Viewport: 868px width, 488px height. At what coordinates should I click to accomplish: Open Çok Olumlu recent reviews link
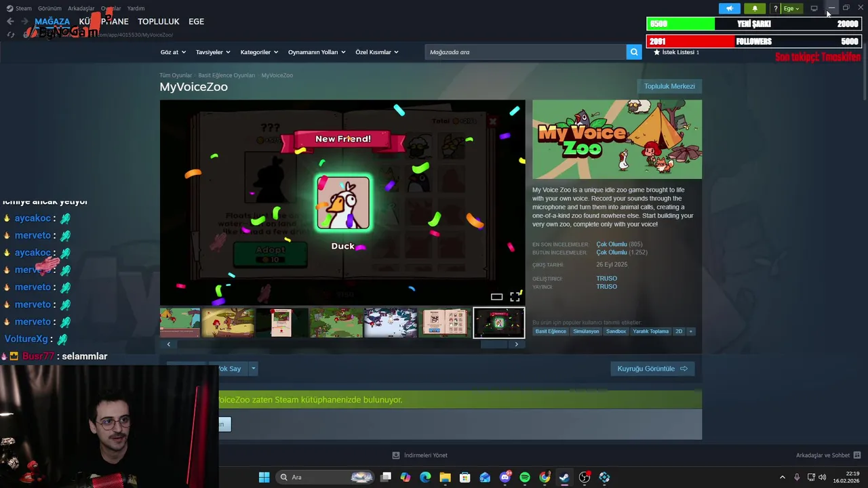pyautogui.click(x=611, y=244)
